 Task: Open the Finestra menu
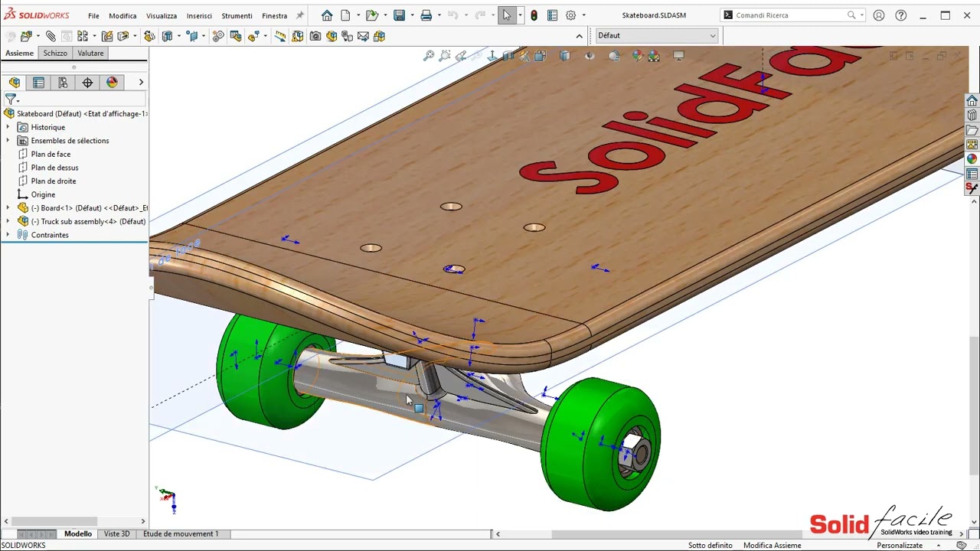coord(274,15)
